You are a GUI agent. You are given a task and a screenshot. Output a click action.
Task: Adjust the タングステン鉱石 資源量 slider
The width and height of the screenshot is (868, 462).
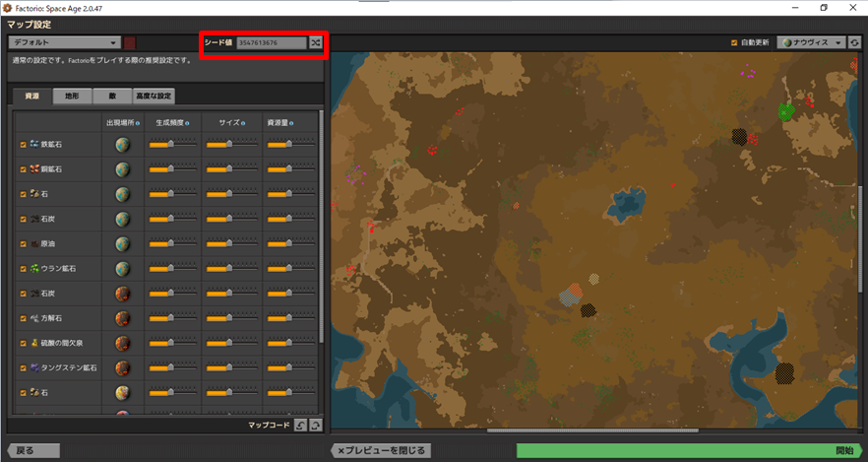pyautogui.click(x=290, y=367)
